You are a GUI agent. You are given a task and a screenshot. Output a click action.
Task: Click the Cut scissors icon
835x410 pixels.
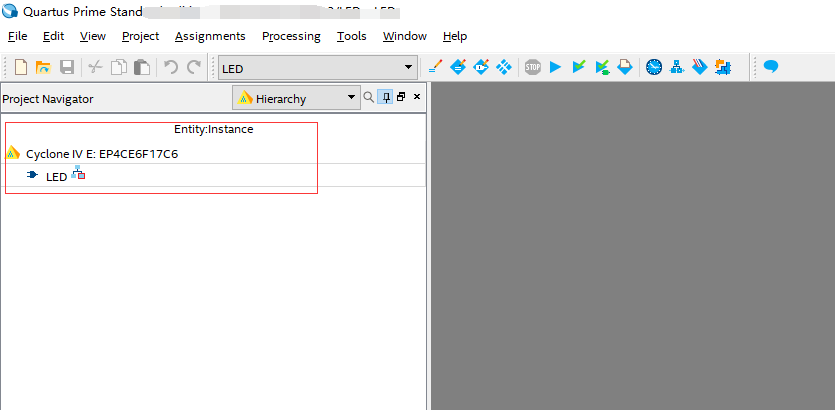pyautogui.click(x=95, y=67)
